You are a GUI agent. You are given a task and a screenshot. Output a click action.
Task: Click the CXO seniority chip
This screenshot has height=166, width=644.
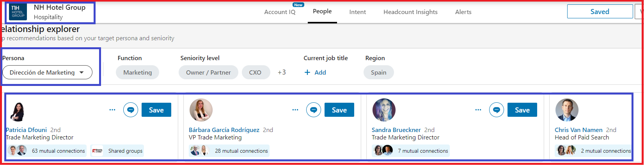(x=255, y=72)
